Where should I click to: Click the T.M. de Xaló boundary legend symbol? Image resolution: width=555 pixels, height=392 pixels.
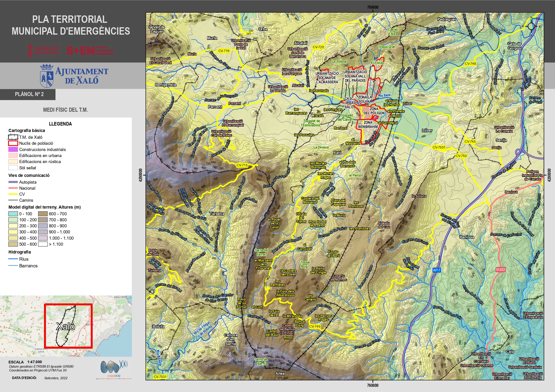13,137
